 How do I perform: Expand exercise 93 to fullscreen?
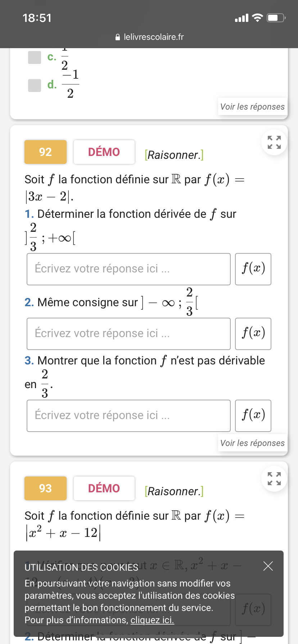coord(274,479)
